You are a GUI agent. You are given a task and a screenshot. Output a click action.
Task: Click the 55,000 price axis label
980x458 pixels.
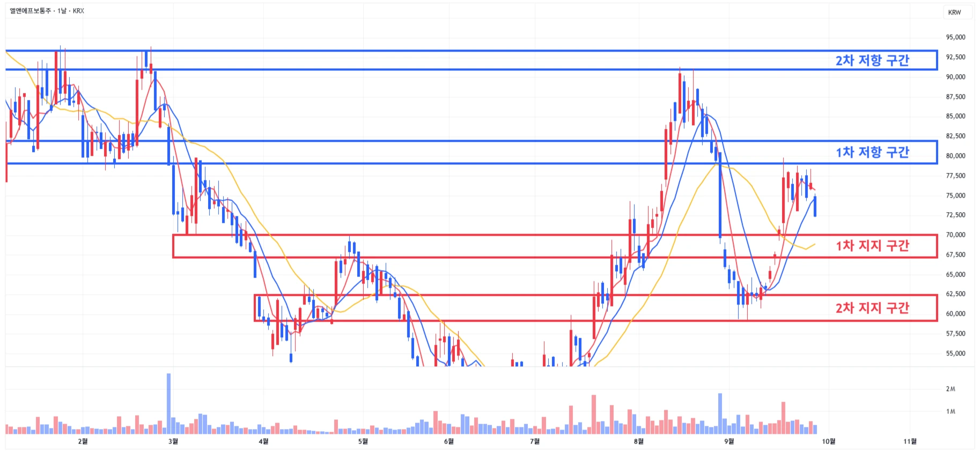955,354
